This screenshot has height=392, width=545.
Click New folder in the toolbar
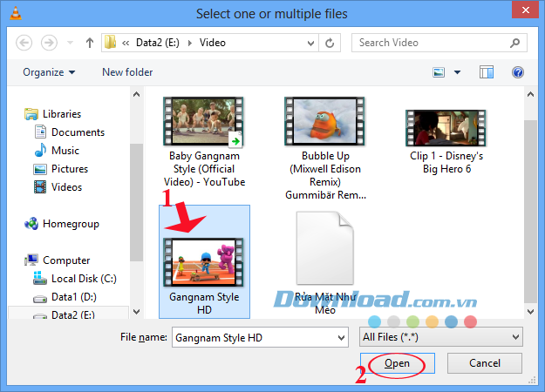[x=127, y=72]
